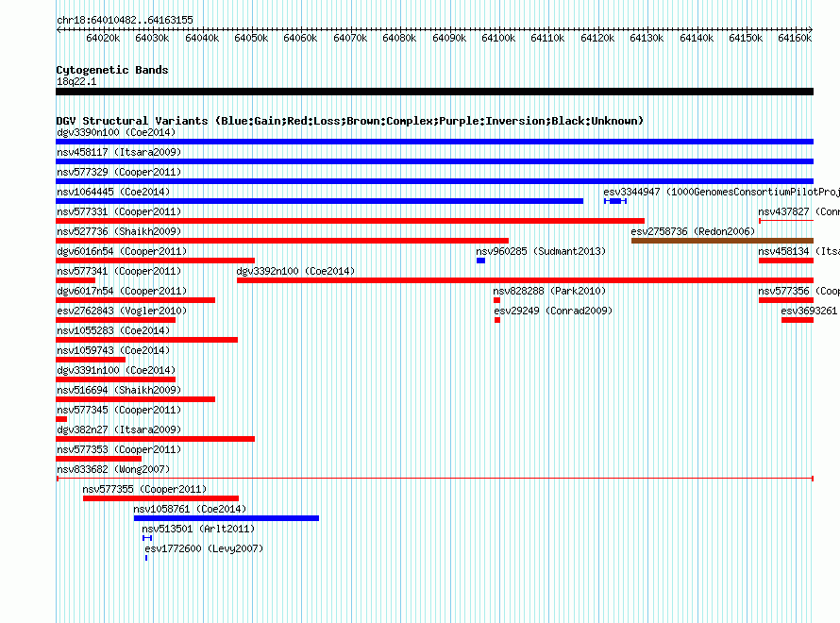
Task: Select the nsv960285 (Sudmant2013) label
Action: click(541, 251)
